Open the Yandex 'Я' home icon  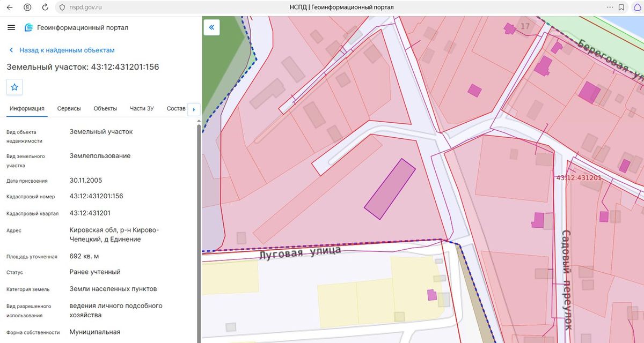(27, 8)
